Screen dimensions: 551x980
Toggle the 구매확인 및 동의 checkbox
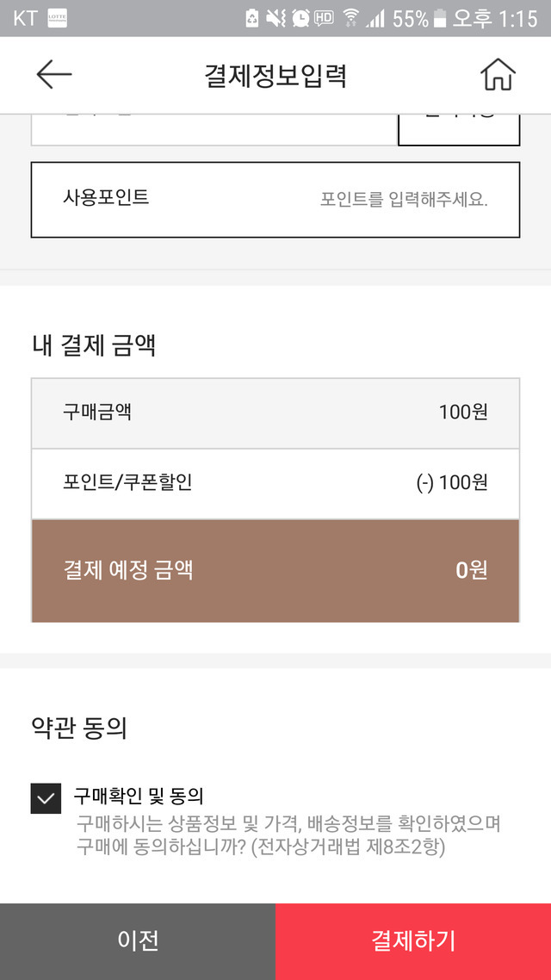pyautogui.click(x=46, y=798)
